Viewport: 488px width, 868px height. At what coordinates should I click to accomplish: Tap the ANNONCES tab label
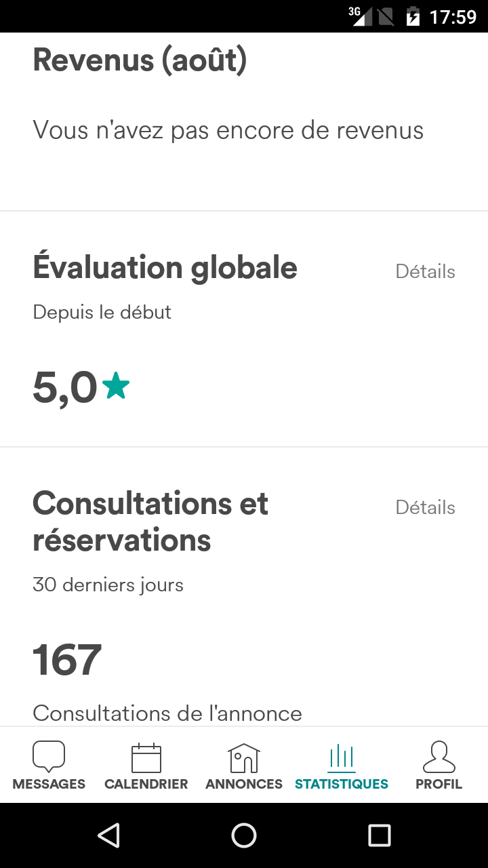(x=244, y=785)
